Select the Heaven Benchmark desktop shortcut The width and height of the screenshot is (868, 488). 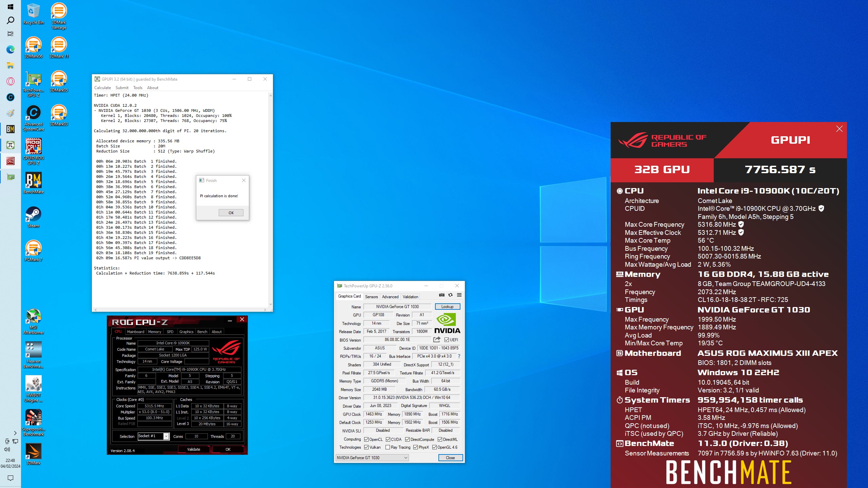tap(34, 355)
